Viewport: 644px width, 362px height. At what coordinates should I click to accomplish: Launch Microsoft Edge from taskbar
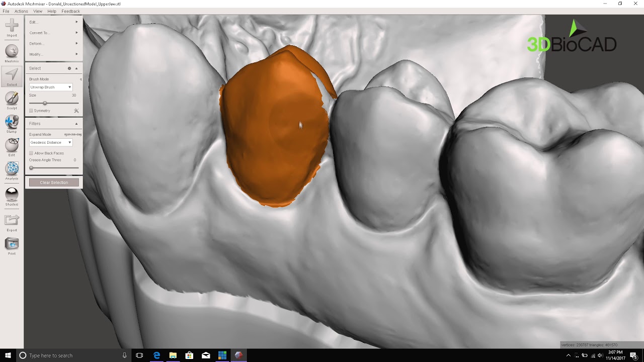tap(156, 355)
